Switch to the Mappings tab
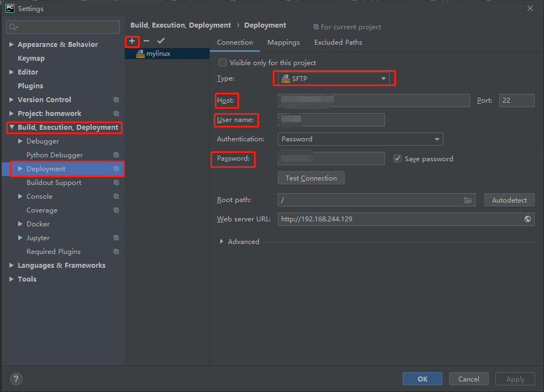This screenshot has width=544, height=392. [x=283, y=43]
